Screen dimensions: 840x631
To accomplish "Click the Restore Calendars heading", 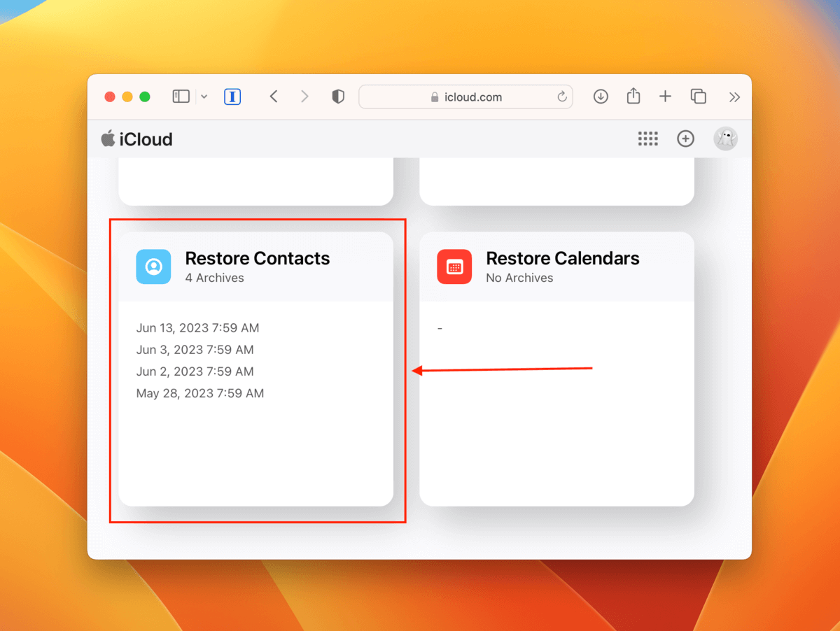I will [563, 258].
